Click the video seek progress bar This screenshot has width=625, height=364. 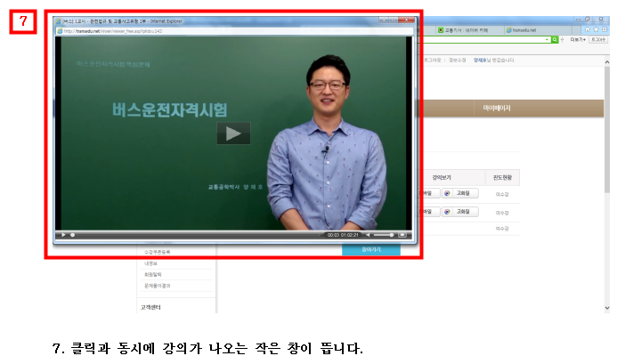(195, 235)
